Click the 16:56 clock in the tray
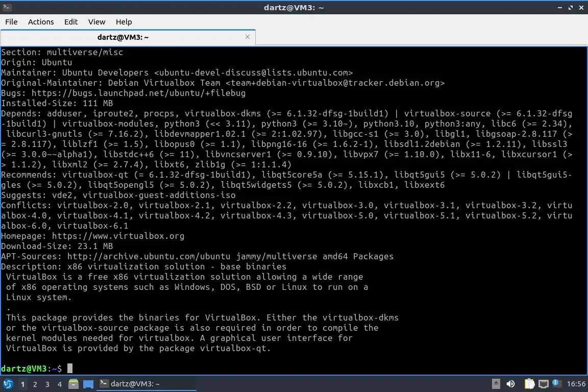Viewport: 588px width, 392px height. 576,384
